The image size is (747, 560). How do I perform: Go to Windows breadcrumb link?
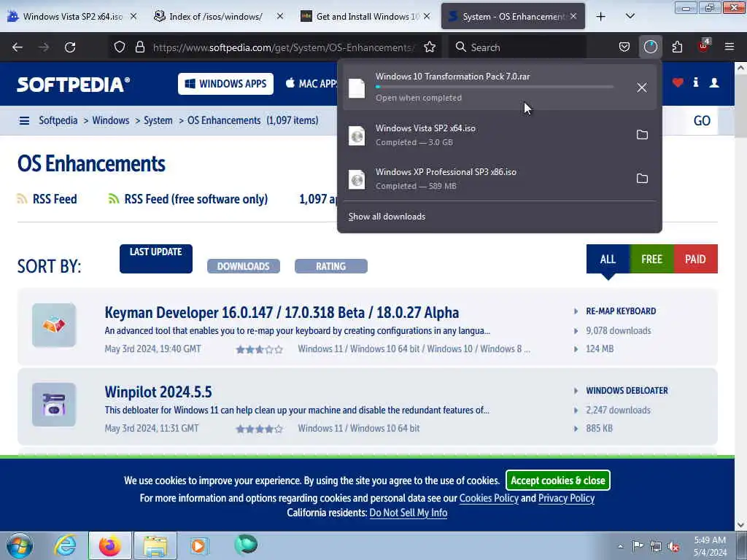click(111, 120)
